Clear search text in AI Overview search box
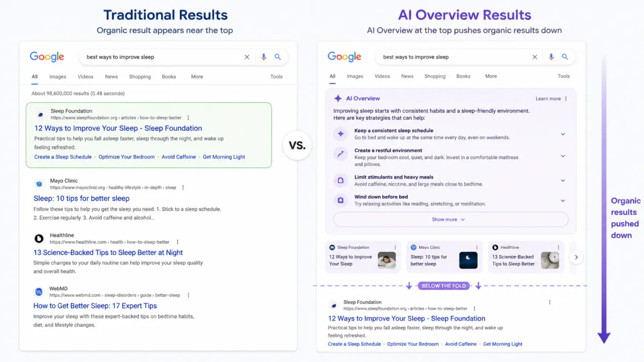Screen dimensions: 644x362 [535, 57]
